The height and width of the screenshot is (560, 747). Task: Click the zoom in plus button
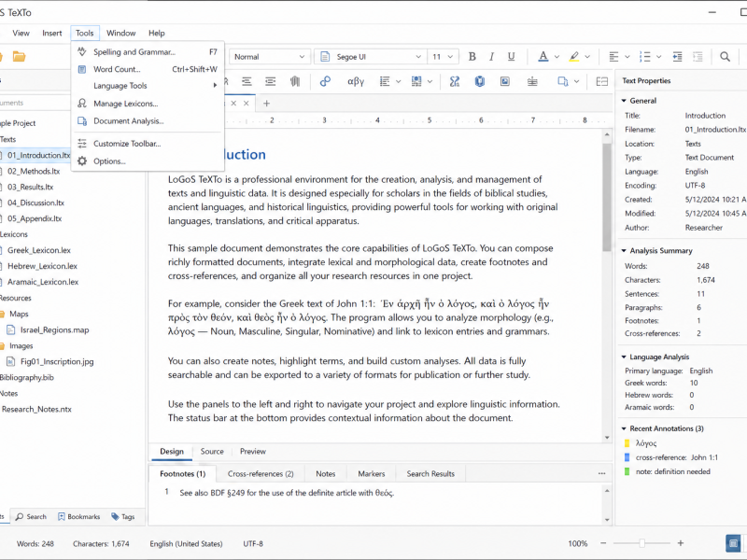click(x=681, y=543)
